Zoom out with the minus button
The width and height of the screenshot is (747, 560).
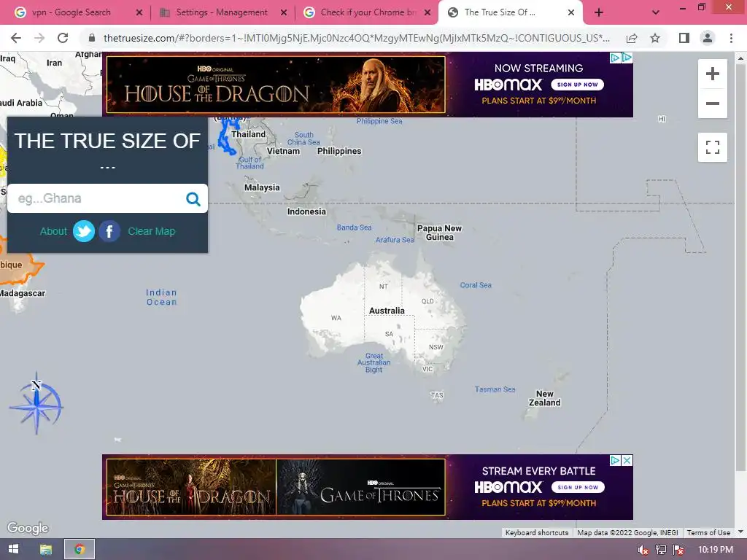712,104
